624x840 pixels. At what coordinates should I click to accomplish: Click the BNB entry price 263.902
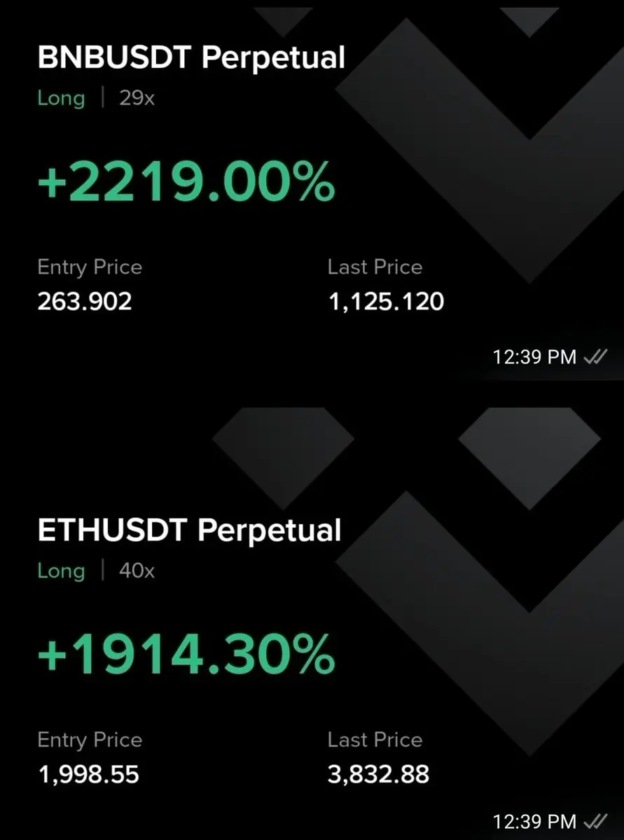85,302
